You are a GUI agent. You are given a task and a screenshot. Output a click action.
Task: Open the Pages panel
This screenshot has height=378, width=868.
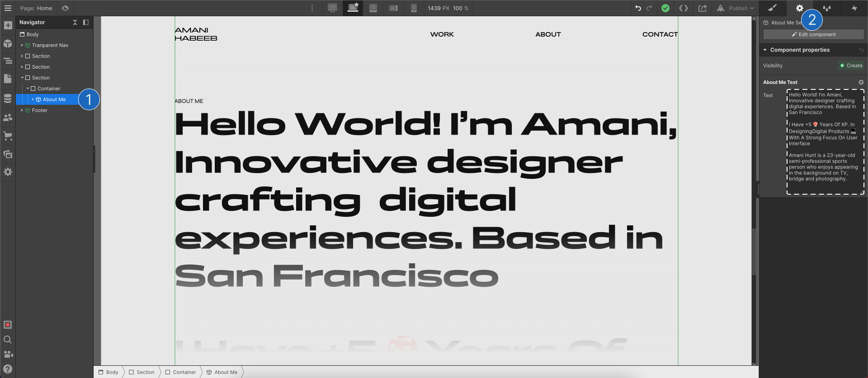tap(8, 79)
